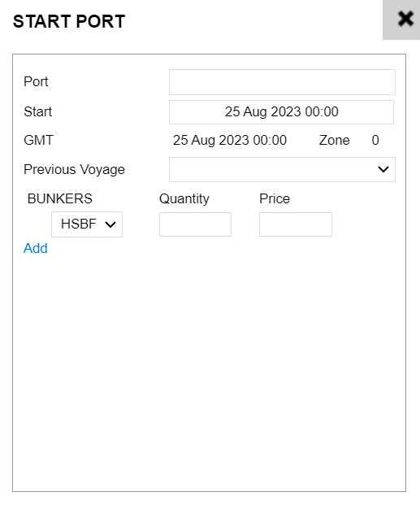Click the Port field label
420x505 pixels.
click(36, 82)
